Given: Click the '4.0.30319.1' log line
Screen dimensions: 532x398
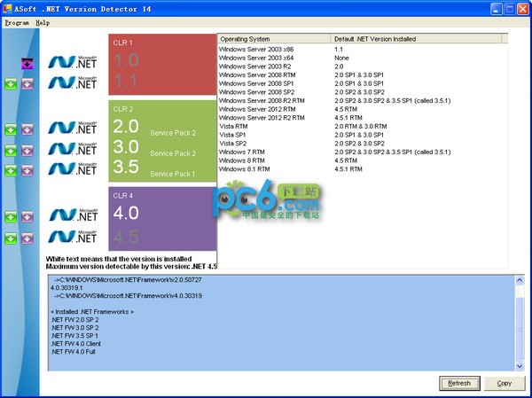Looking at the screenshot, I should [66, 288].
